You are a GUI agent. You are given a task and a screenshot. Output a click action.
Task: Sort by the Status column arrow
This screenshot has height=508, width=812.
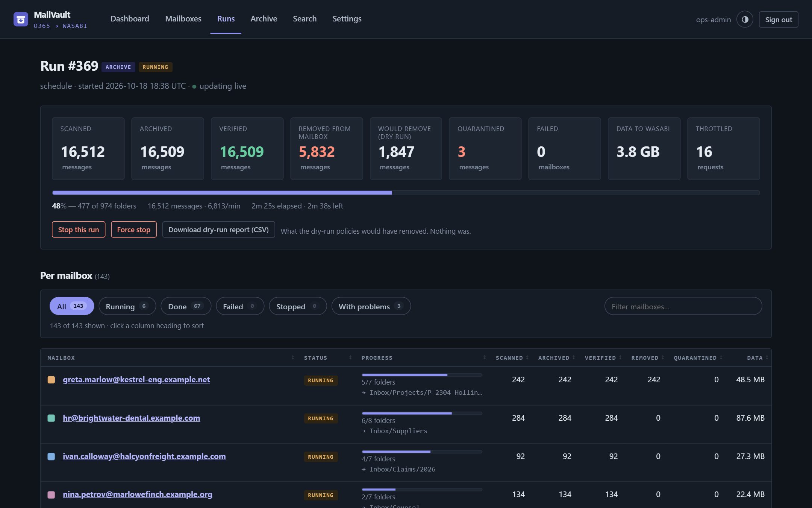click(x=350, y=357)
